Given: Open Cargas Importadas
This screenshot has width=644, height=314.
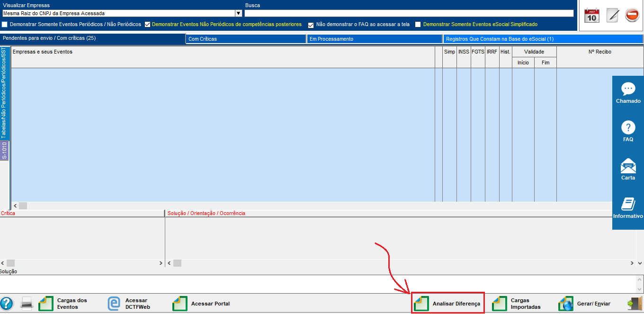Looking at the screenshot, I should pos(517,304).
